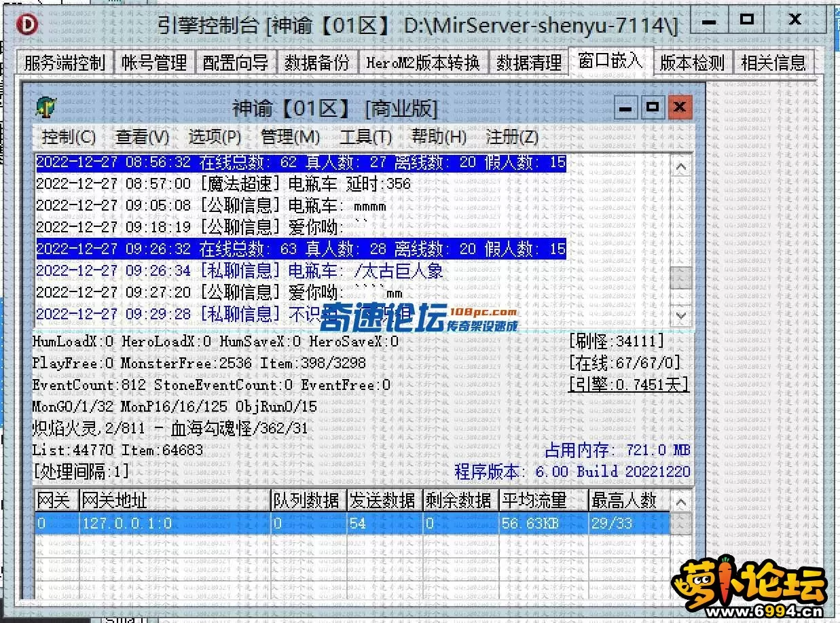Click the gateway table scrollbar up arrow
This screenshot has height=623, width=840.
[682, 501]
